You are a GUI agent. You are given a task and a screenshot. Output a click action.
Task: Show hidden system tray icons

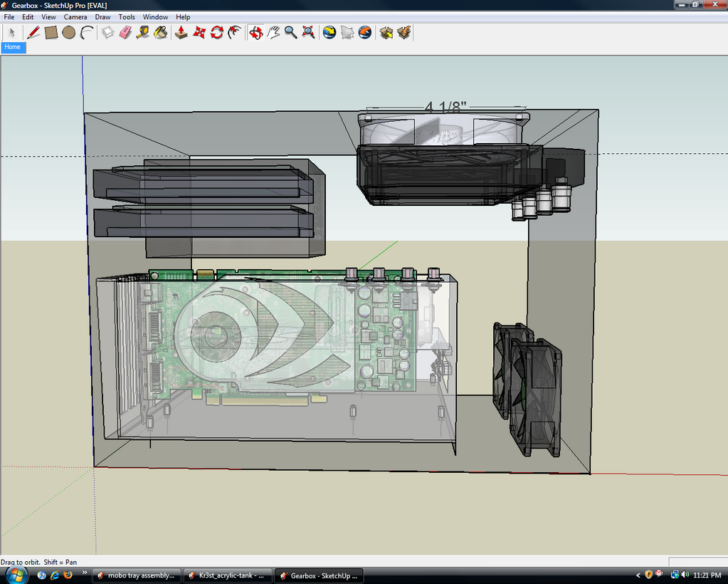[x=638, y=575]
